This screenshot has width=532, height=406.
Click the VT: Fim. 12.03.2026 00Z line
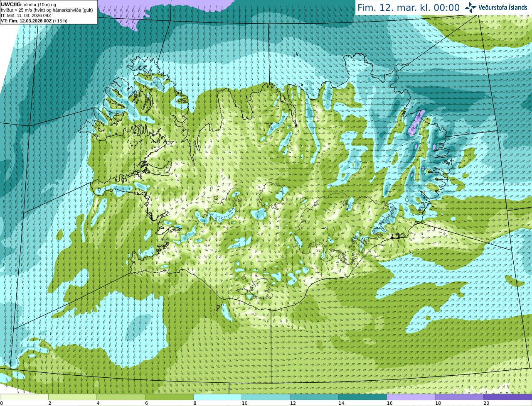pyautogui.click(x=34, y=21)
